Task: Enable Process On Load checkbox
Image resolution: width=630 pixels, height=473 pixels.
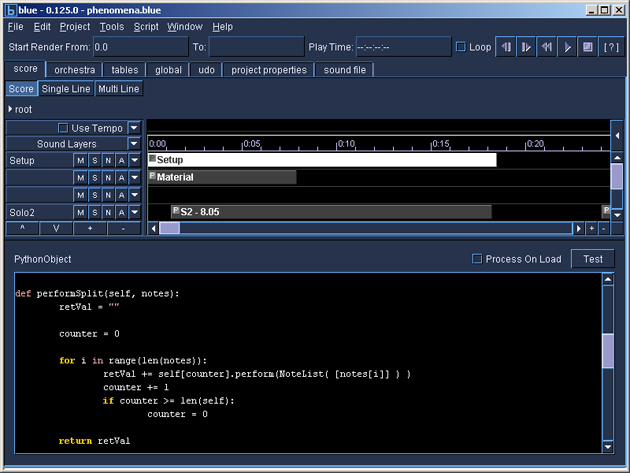Action: point(477,259)
